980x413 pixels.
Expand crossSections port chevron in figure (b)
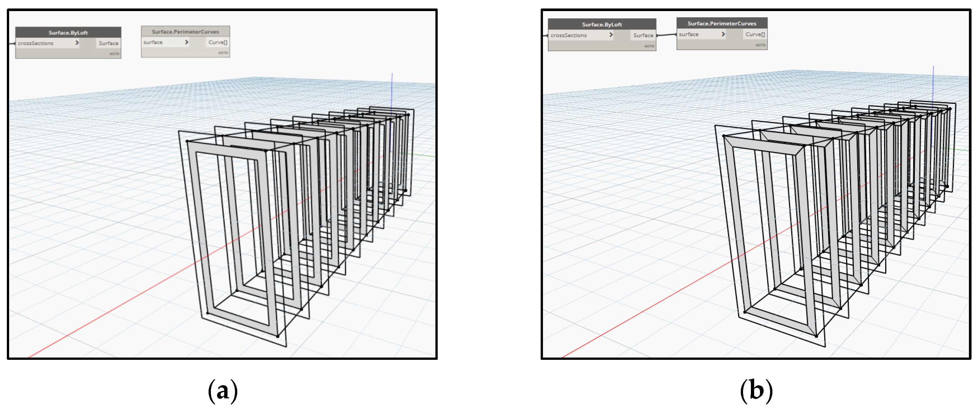click(611, 35)
